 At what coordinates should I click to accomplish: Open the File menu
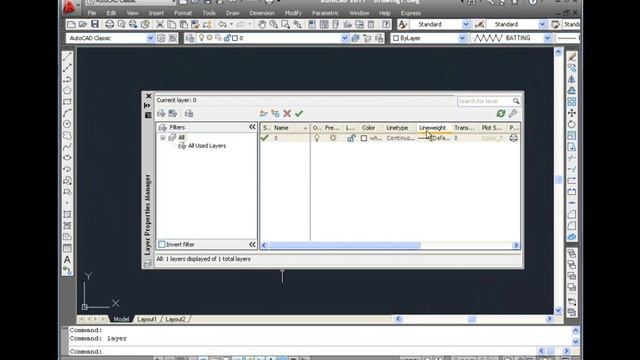(x=92, y=13)
